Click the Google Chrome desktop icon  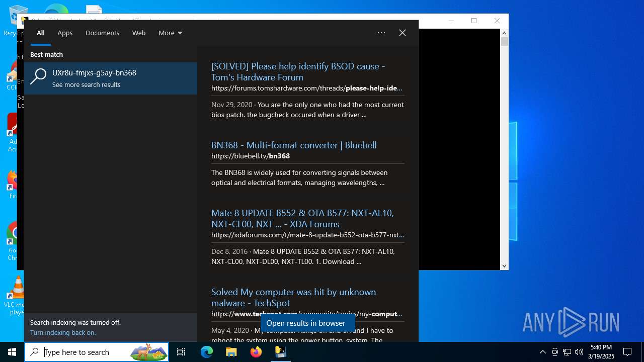pos(14,241)
